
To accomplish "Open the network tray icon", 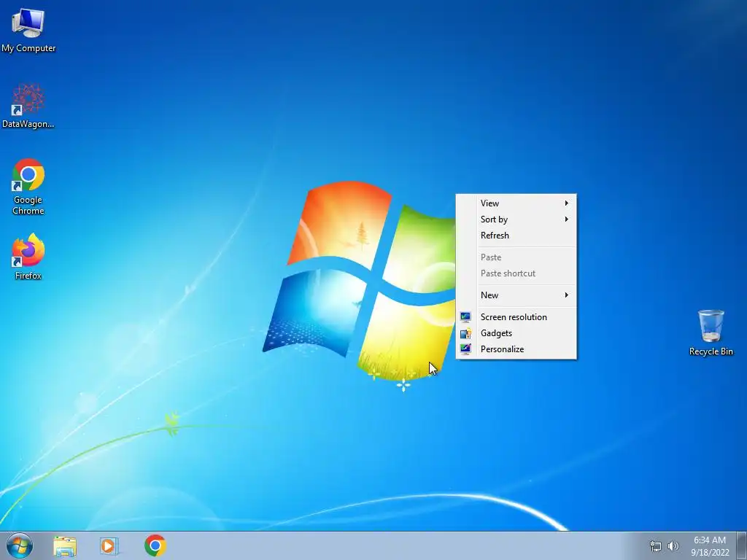I will pyautogui.click(x=656, y=546).
